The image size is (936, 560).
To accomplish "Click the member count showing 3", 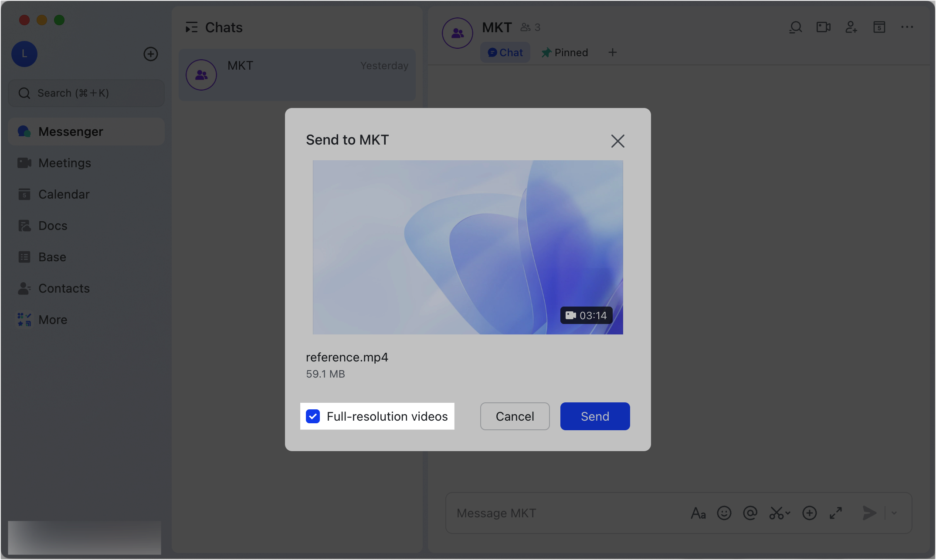I will (531, 27).
